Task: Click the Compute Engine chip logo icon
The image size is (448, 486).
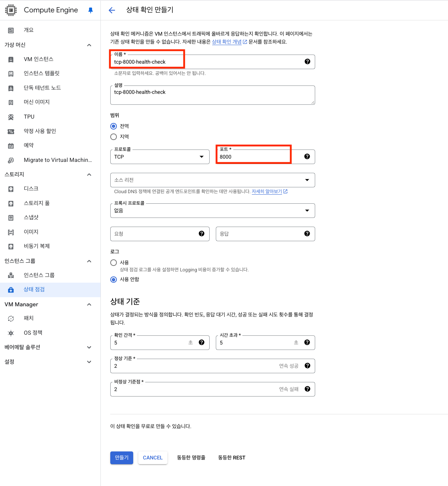Action: [11, 10]
